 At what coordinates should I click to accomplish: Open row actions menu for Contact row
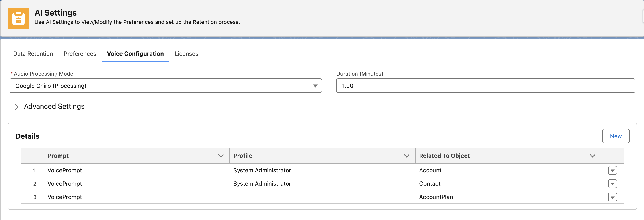point(612,184)
